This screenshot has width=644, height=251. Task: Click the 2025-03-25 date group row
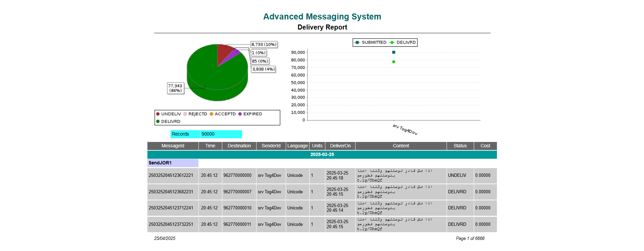click(x=322, y=155)
